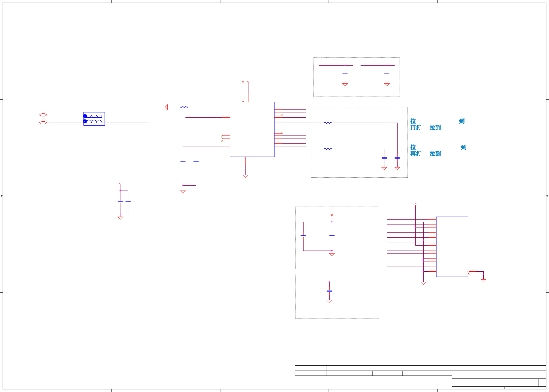Click the ground symbol under the isolated lower-left capacitors
Screen dimensions: 549x392
120,218
